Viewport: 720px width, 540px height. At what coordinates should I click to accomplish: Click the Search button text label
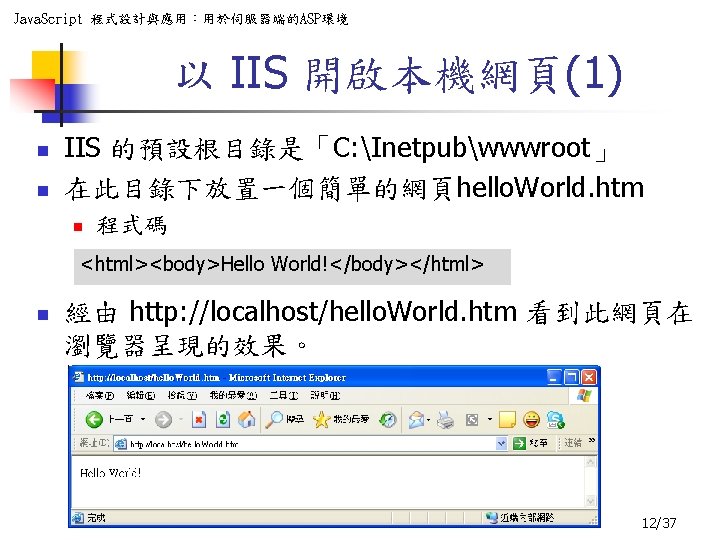pyautogui.click(x=295, y=419)
